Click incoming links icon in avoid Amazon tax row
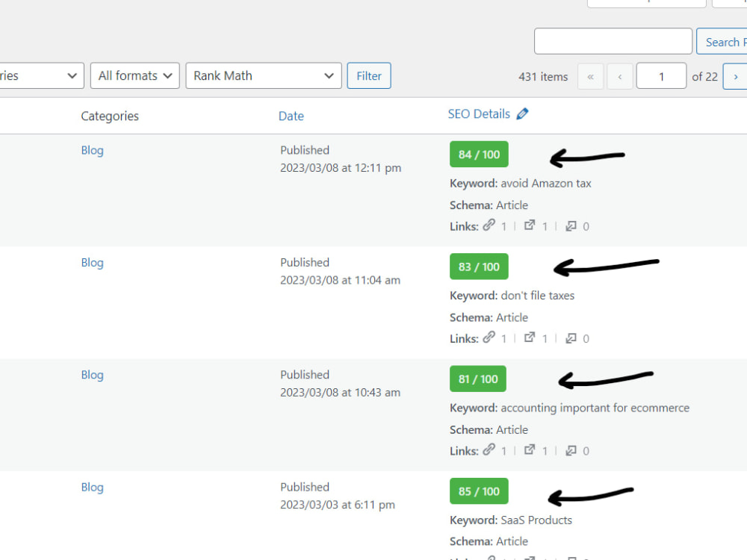The height and width of the screenshot is (560, 747). (x=571, y=225)
